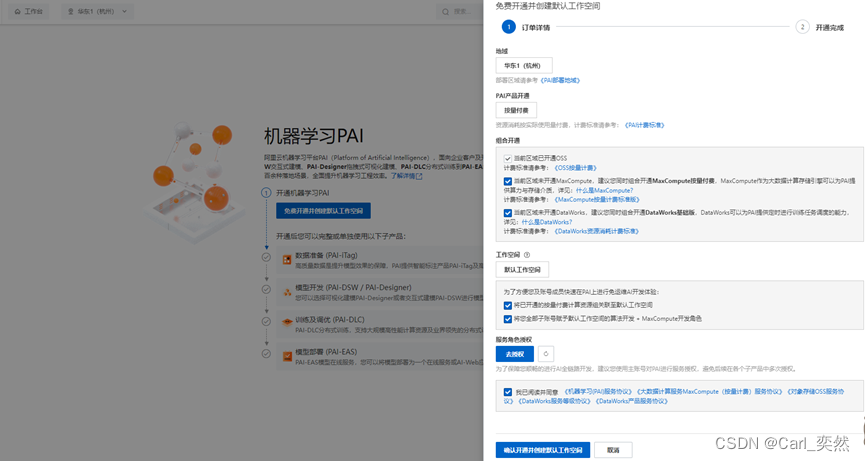Click the 模型部署 (PAI-EAS) row title

click(326, 352)
